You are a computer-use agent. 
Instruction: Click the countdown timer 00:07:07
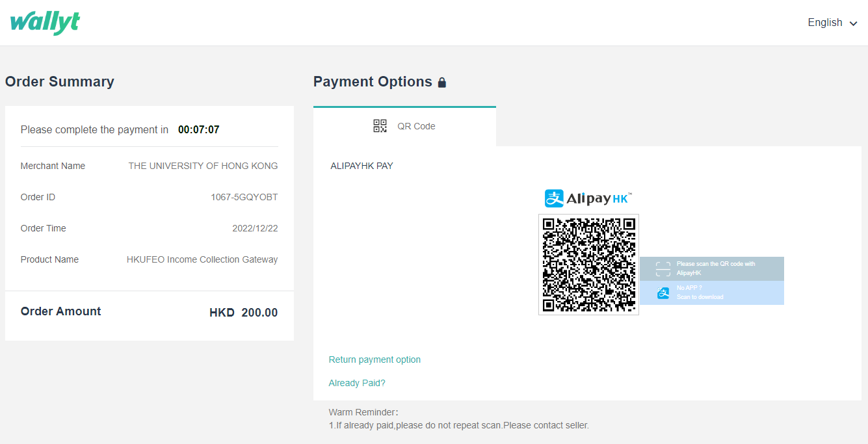[x=199, y=130]
